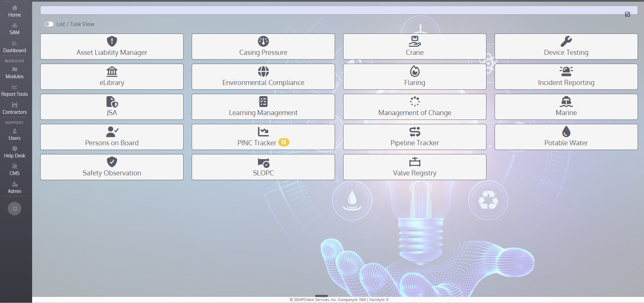Click the Admin users-gear icon
Viewport: 644px width, 303px height.
(x=15, y=184)
